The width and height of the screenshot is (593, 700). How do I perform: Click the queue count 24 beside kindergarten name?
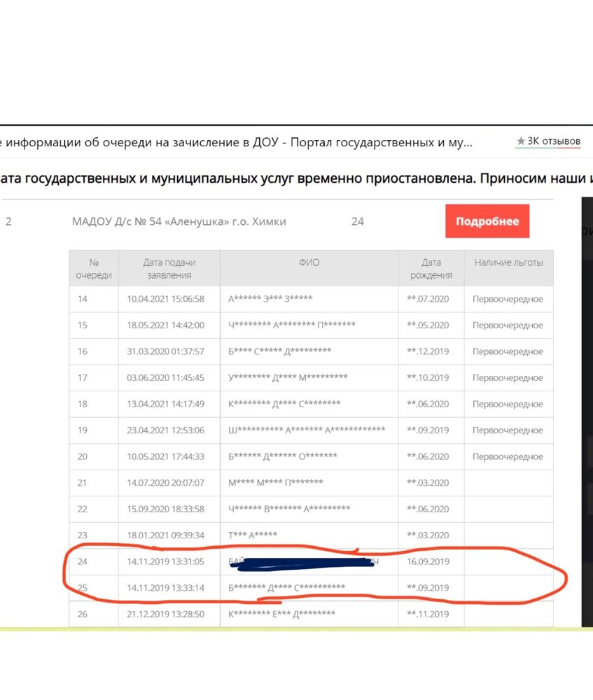[358, 220]
